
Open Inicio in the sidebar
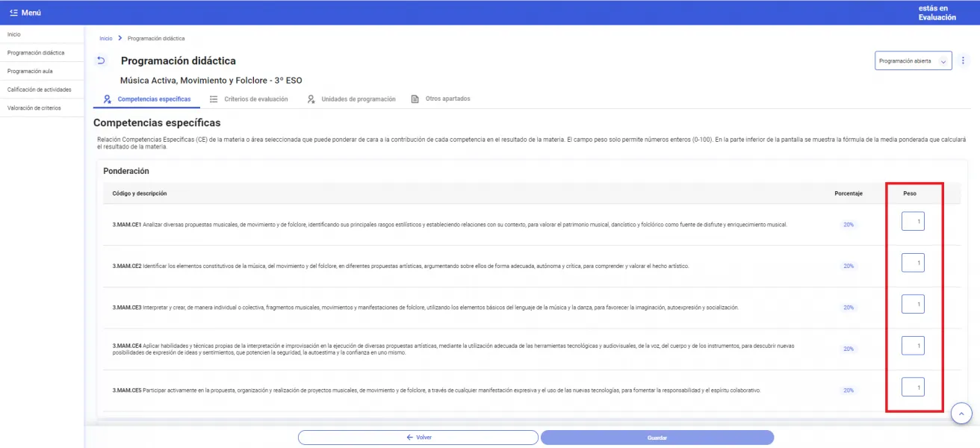(14, 34)
